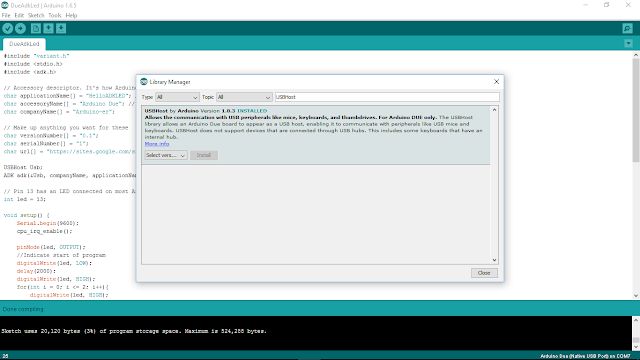Viewport: 640px width, 360px height.
Task: Click the 'int led = 13;' code line
Action: click(x=25, y=199)
